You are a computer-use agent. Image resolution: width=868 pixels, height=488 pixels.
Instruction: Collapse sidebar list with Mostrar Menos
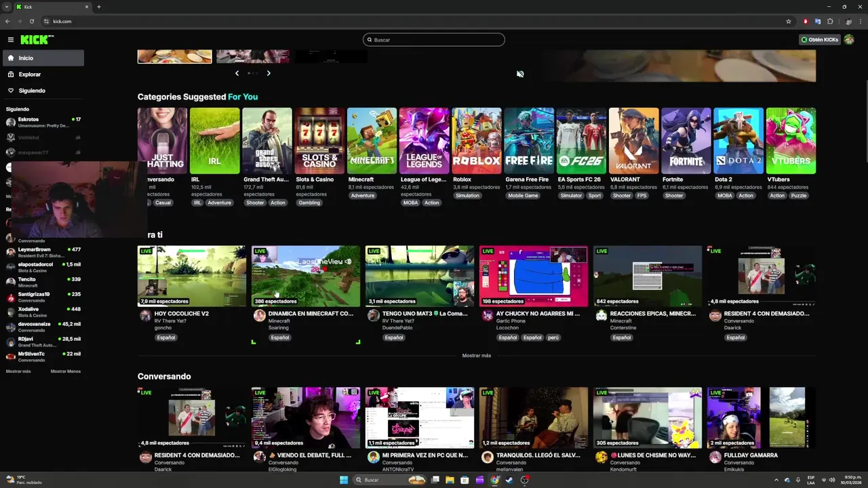(66, 371)
